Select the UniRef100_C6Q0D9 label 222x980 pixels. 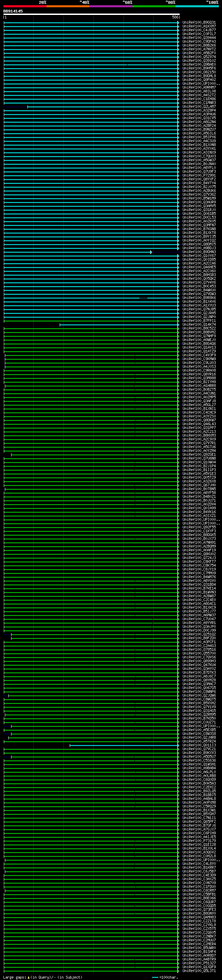click(199, 779)
